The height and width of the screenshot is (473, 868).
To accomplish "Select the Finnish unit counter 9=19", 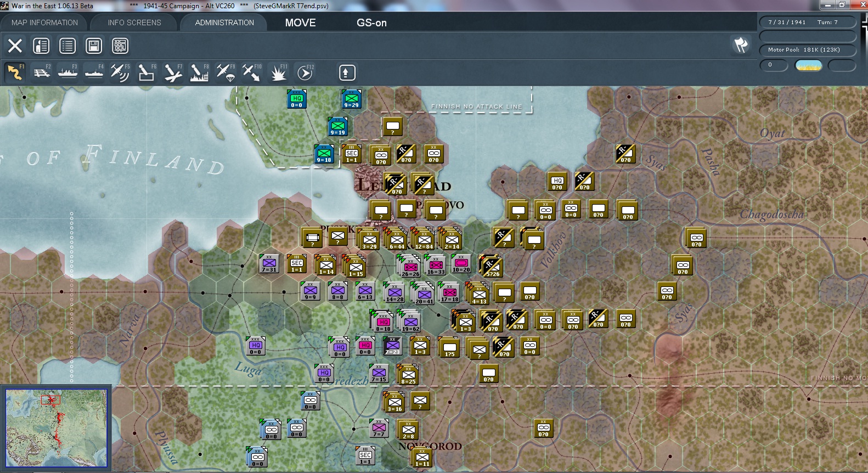I will (x=337, y=127).
